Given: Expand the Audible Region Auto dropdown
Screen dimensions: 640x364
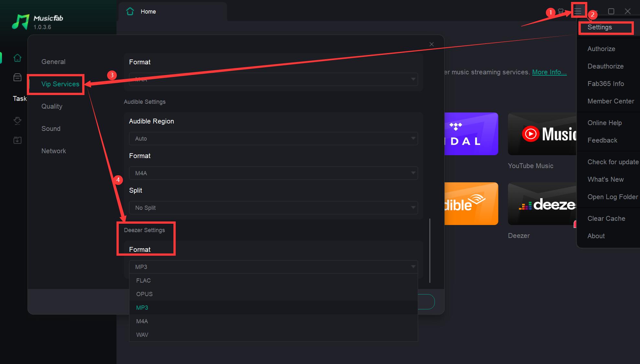Looking at the screenshot, I should point(273,138).
